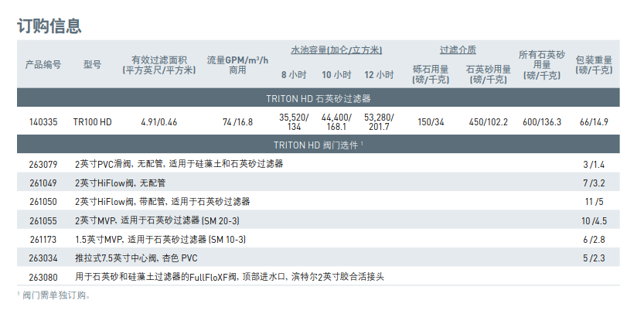
Task: Select product number 263079
Action: point(43,165)
